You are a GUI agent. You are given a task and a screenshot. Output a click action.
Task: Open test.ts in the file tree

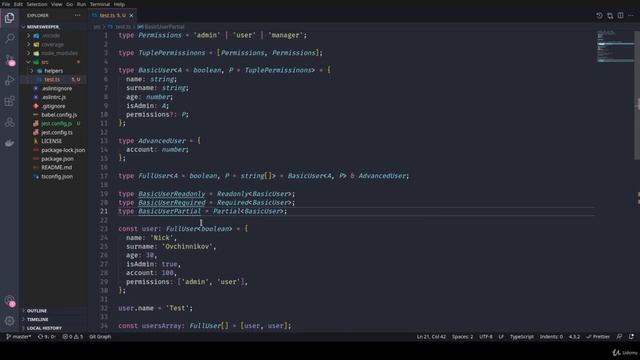pyautogui.click(x=52, y=80)
